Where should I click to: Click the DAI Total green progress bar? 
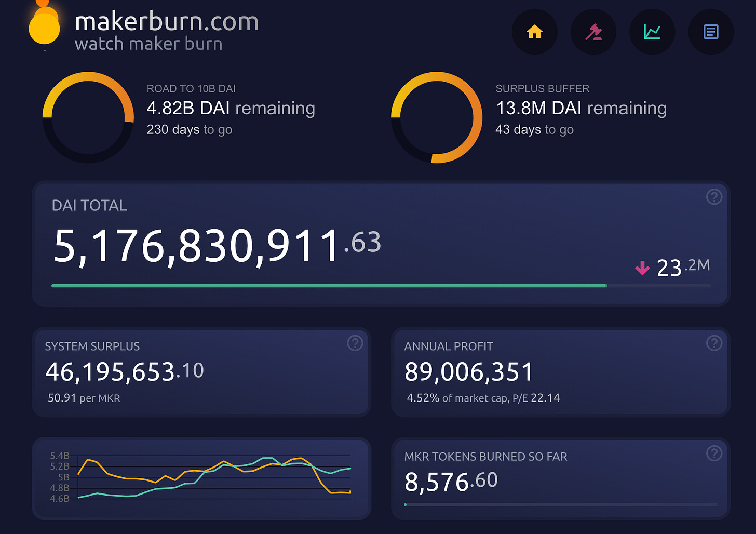tap(381, 286)
